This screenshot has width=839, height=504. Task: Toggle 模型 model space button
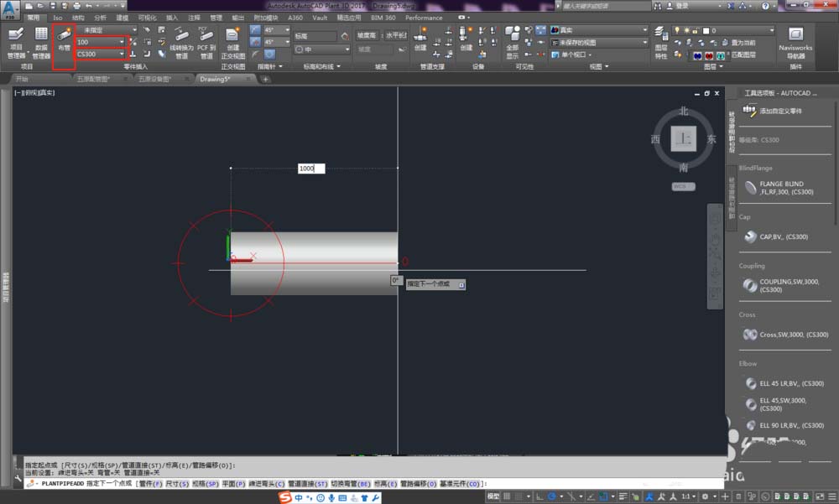492,496
